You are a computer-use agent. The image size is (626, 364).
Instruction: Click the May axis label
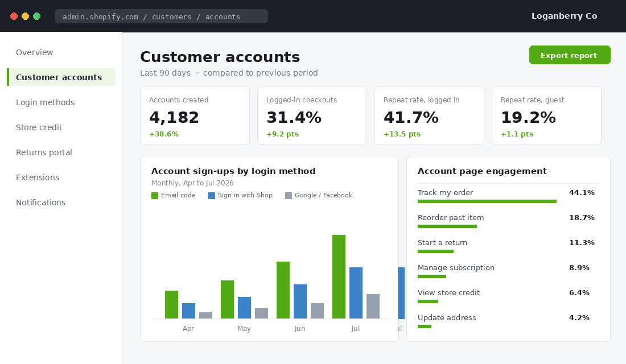[244, 329]
